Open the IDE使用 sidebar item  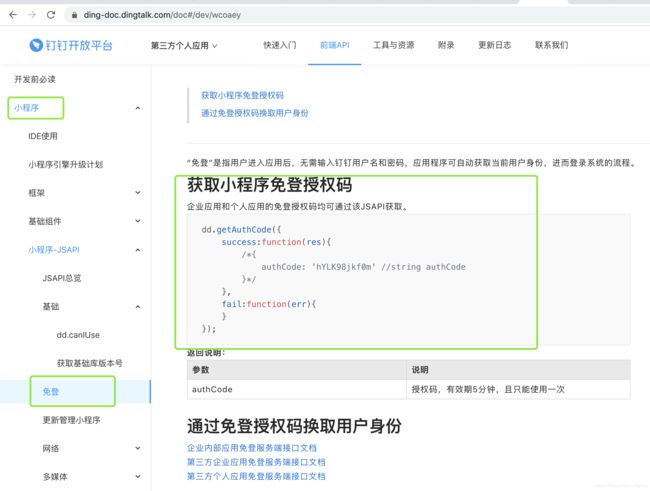[43, 136]
